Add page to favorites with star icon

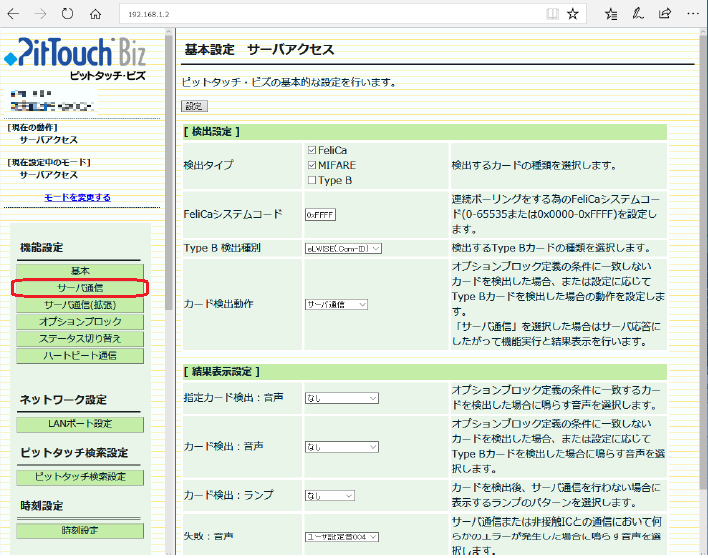(573, 14)
